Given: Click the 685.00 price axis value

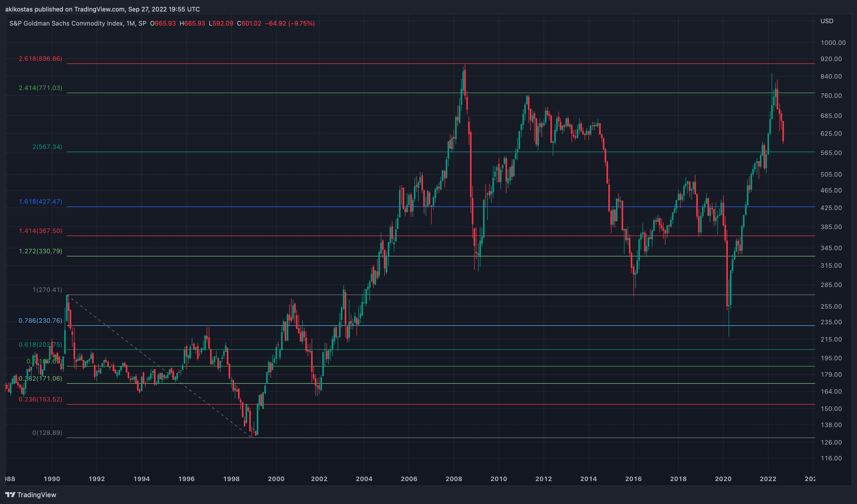Looking at the screenshot, I should (x=831, y=116).
